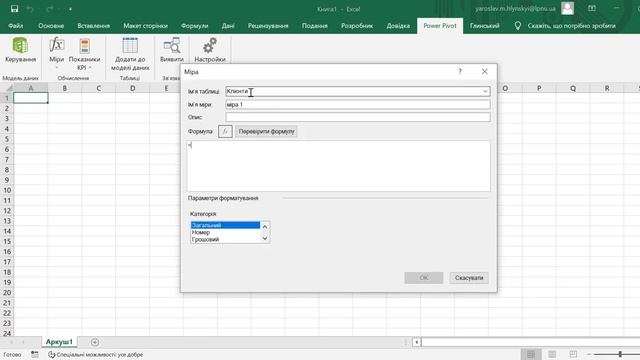Viewport: 640px width, 360px height.
Task: Select Загальний category
Action: 225,225
